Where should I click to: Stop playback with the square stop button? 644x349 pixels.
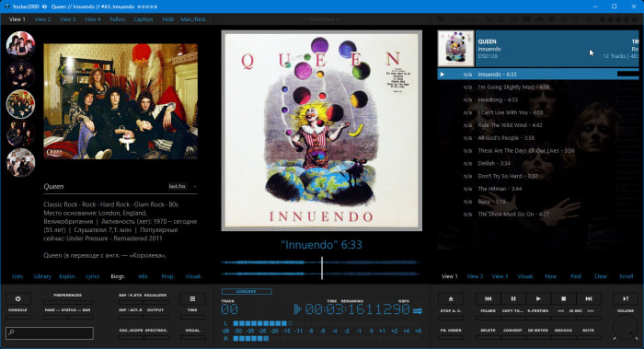point(563,299)
